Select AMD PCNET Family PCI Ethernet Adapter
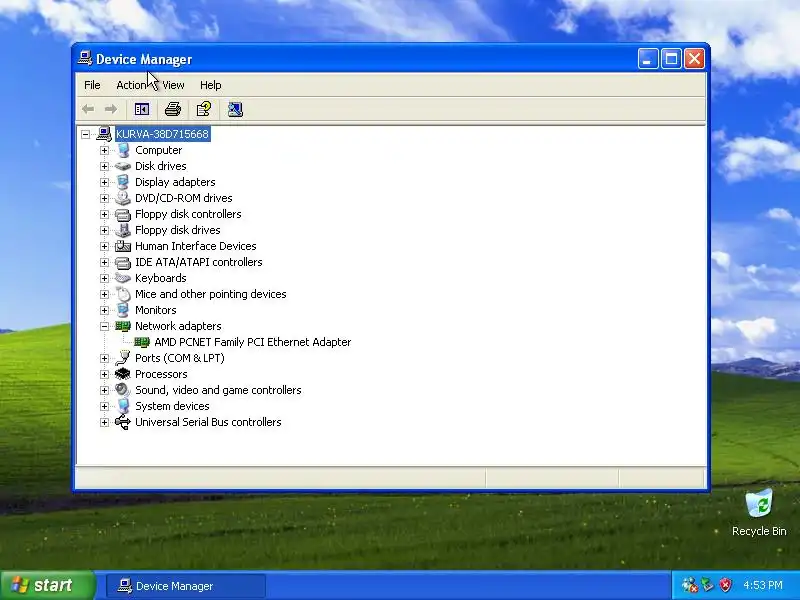 point(253,342)
